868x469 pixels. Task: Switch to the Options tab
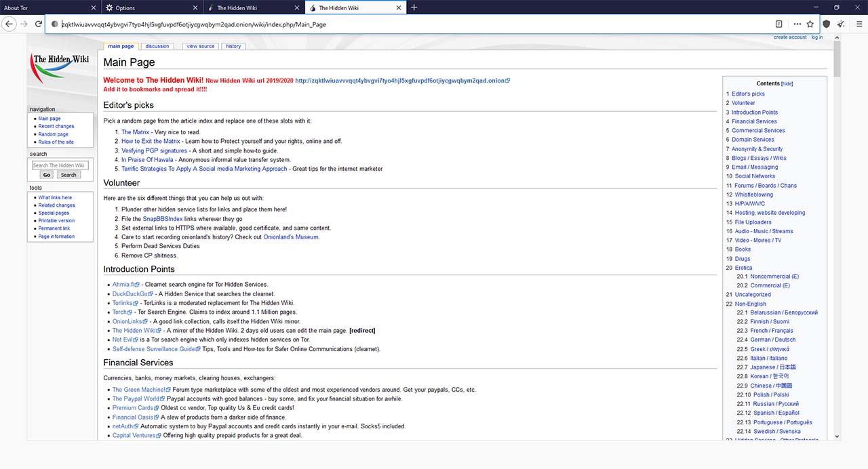point(152,8)
